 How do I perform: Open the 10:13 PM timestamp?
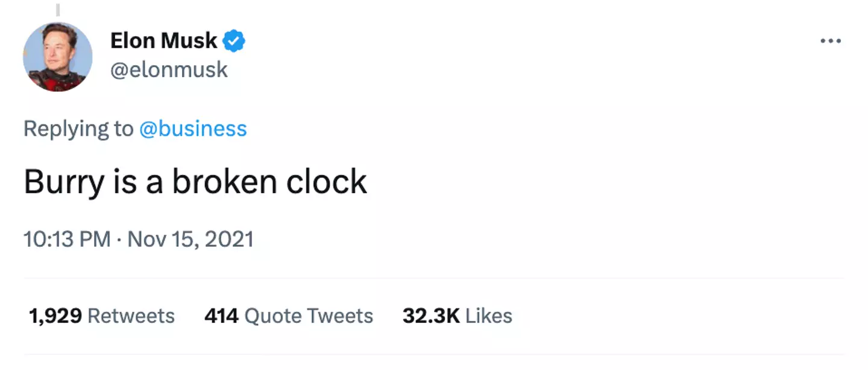coord(67,240)
